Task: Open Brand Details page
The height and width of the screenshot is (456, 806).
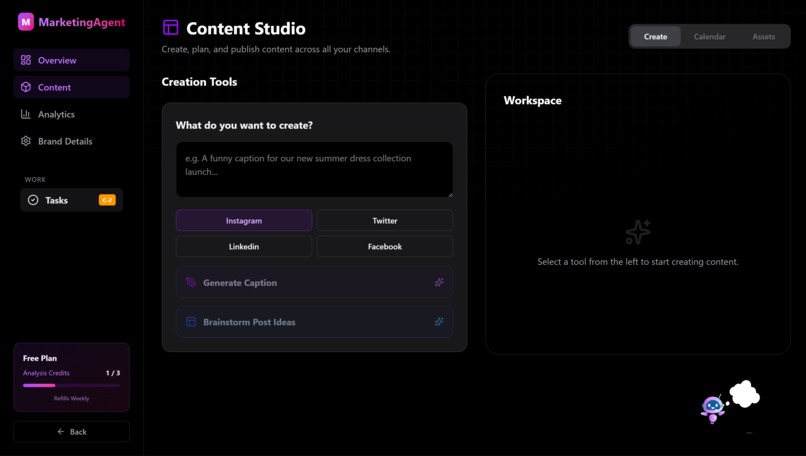Action: click(x=71, y=141)
